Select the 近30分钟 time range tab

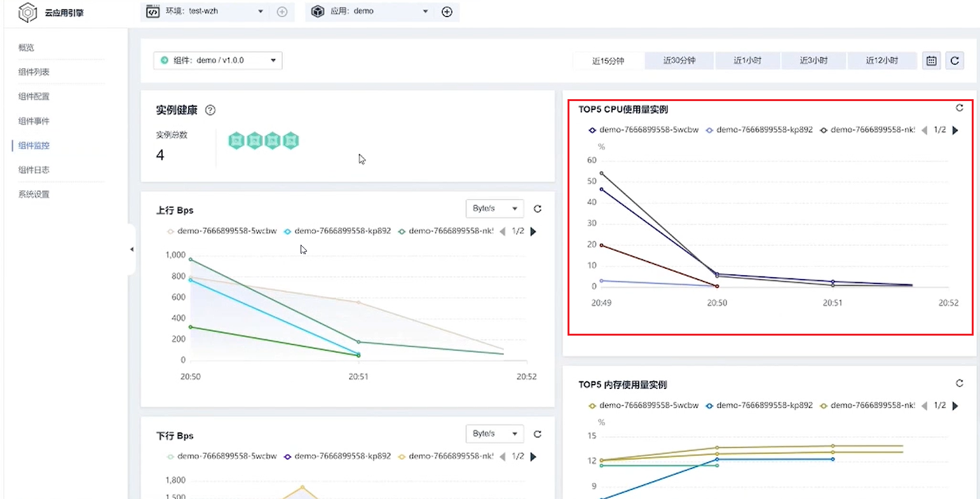click(x=679, y=60)
